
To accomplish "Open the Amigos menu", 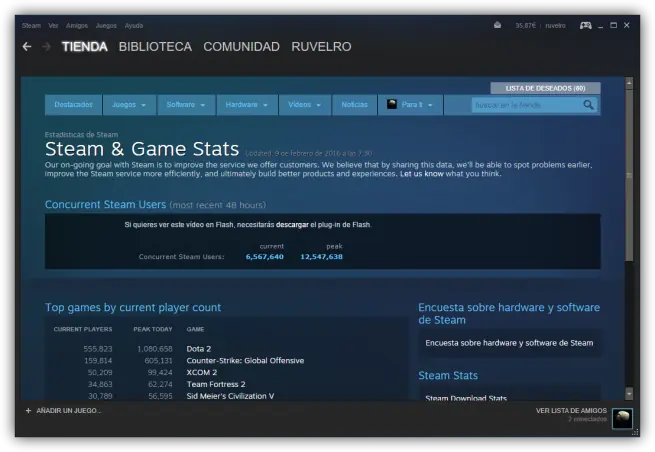I will 77,25.
